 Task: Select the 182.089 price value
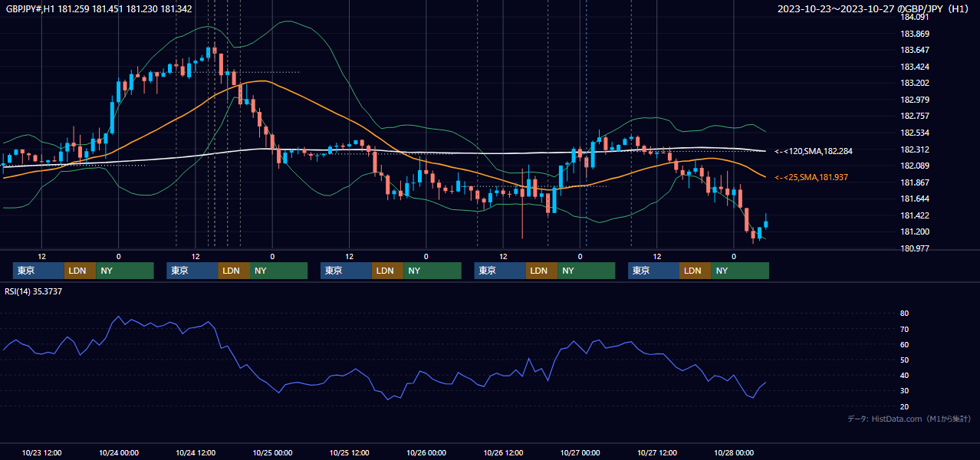914,166
